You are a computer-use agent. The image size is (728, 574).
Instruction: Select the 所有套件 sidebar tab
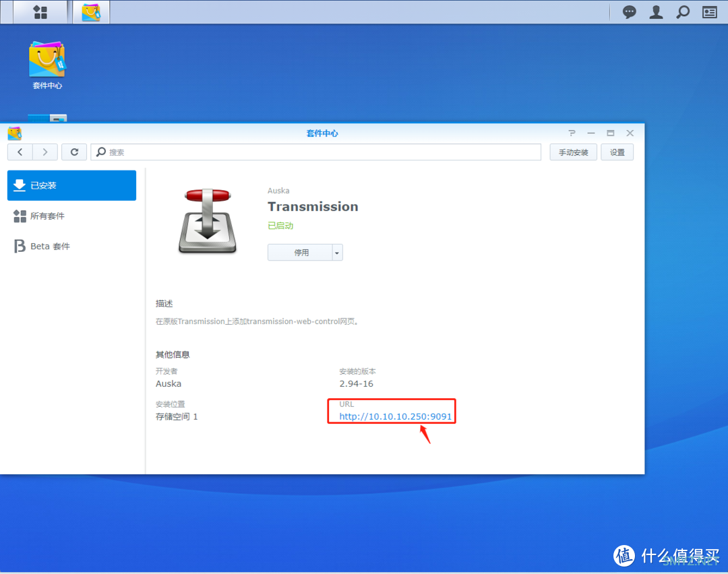coord(71,216)
